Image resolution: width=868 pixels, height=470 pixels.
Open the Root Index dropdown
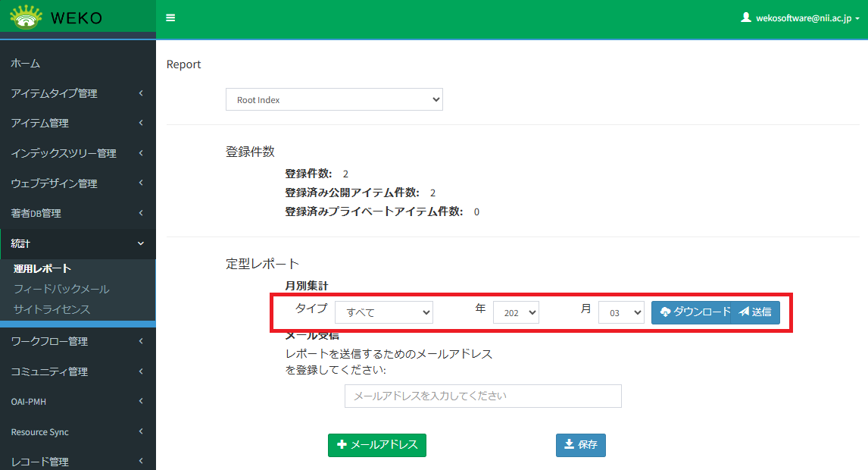click(x=334, y=99)
